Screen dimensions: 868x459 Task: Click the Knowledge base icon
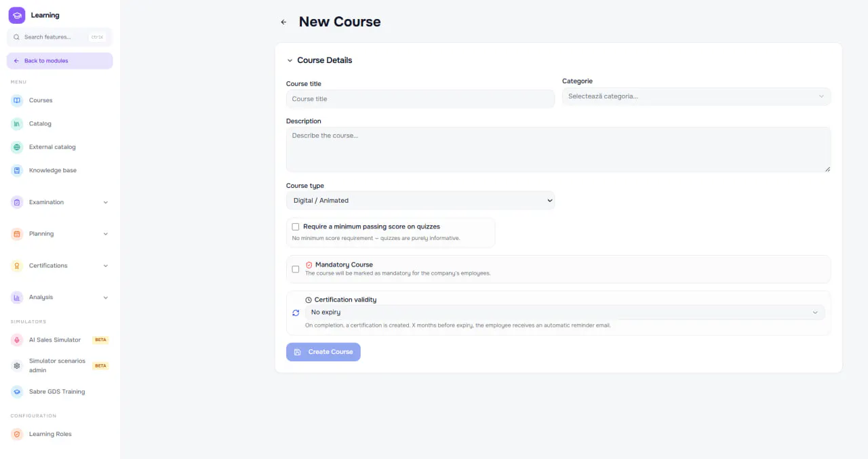tap(17, 171)
